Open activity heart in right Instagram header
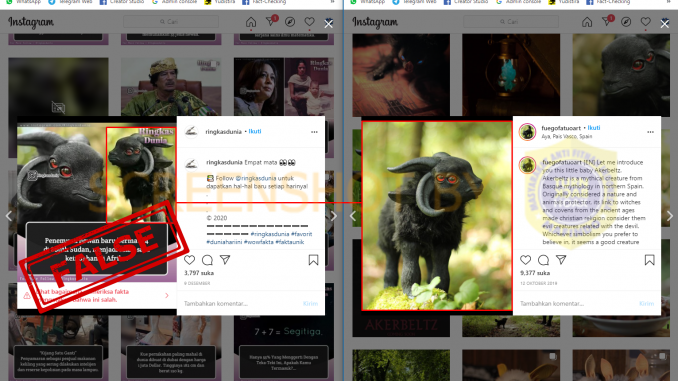Image resolution: width=678 pixels, height=381 pixels. click(645, 22)
